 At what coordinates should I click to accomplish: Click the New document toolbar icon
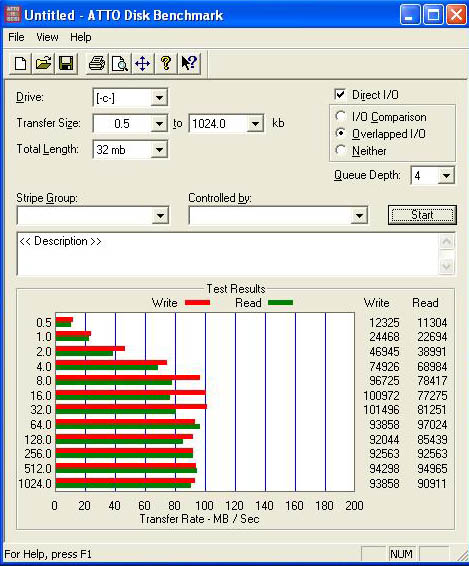tap(20, 64)
